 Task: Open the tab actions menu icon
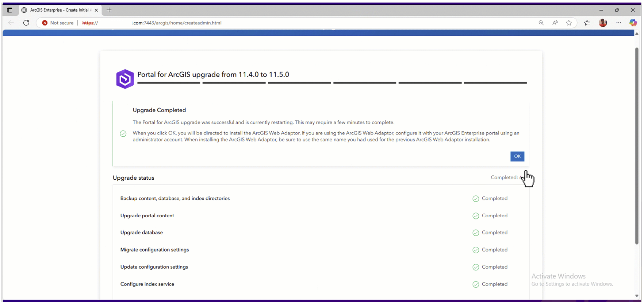tap(10, 10)
